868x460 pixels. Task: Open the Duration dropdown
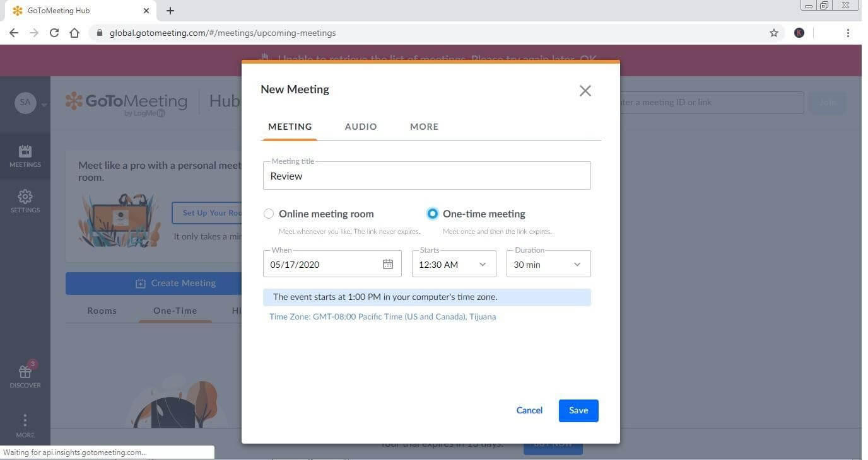[x=577, y=264]
